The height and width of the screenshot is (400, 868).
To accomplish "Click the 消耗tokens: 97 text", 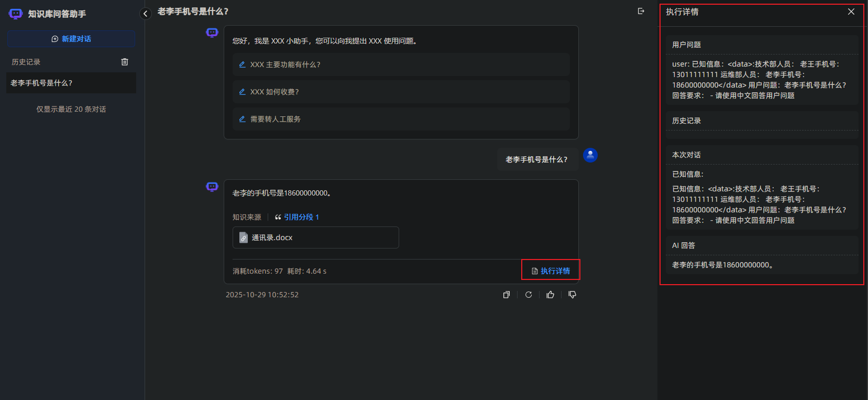I will pyautogui.click(x=258, y=271).
